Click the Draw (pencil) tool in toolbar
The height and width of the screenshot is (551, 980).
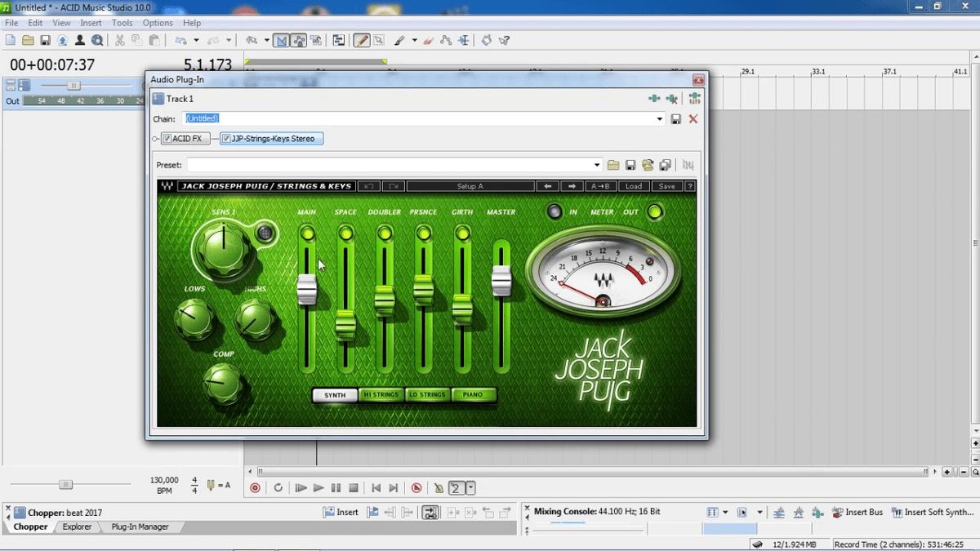coord(361,40)
